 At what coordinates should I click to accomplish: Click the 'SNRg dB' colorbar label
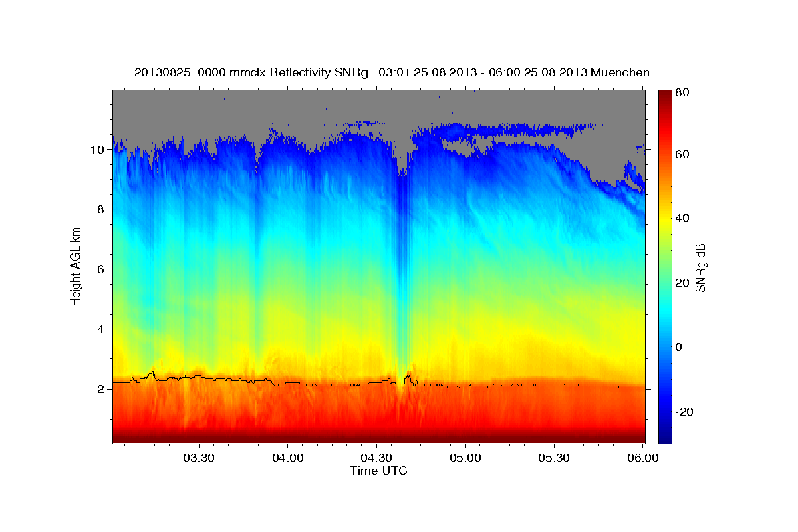pyautogui.click(x=700, y=267)
